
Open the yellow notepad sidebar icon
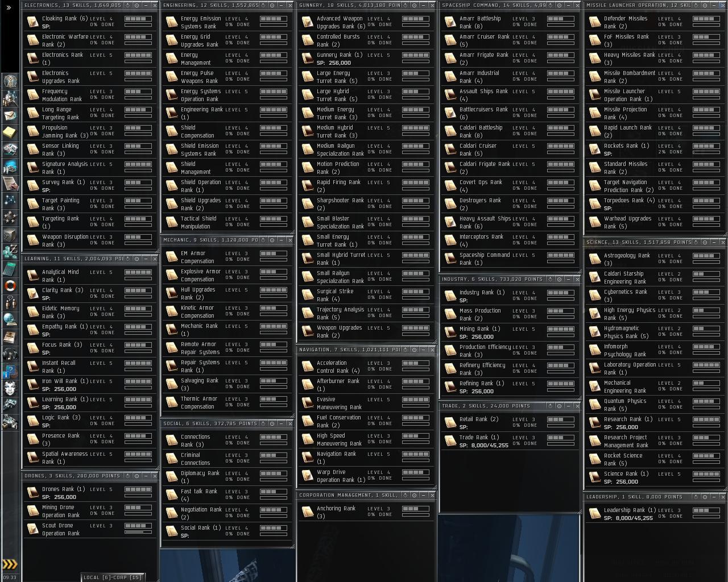pyautogui.click(x=10, y=132)
